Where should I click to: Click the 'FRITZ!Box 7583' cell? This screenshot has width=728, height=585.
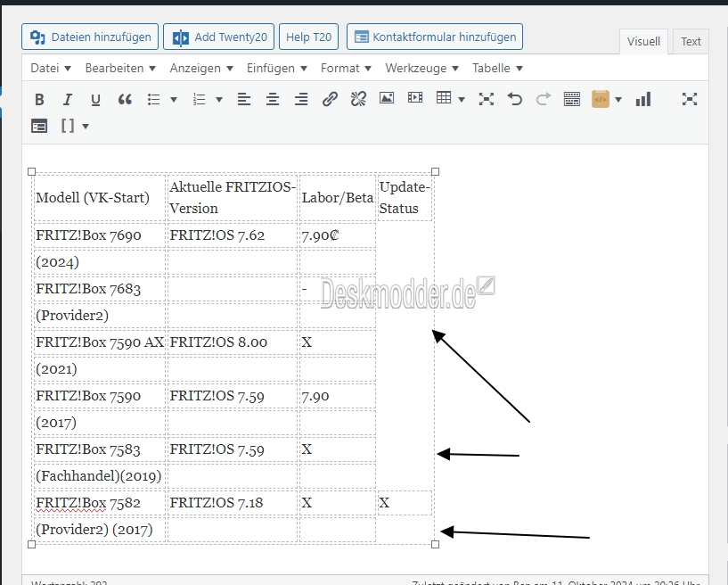[100, 449]
